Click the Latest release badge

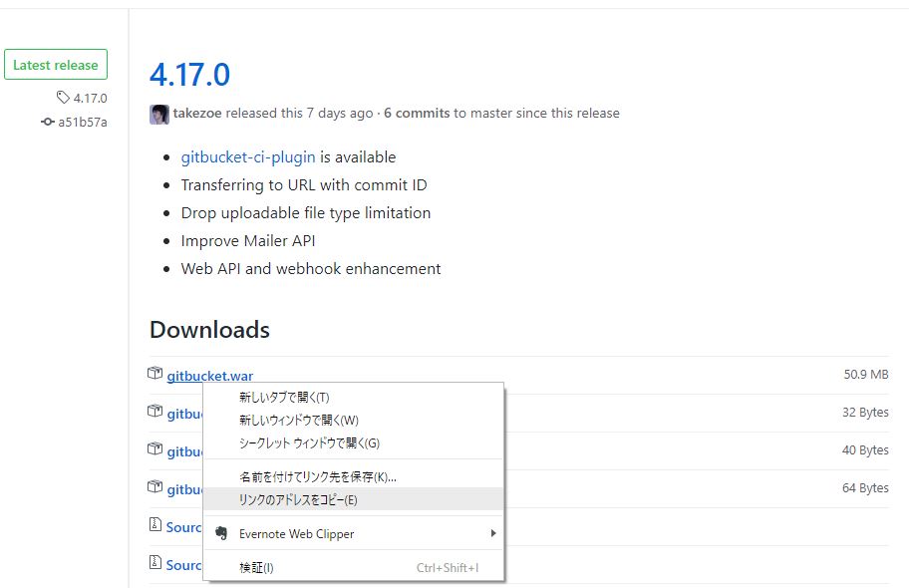[x=56, y=65]
